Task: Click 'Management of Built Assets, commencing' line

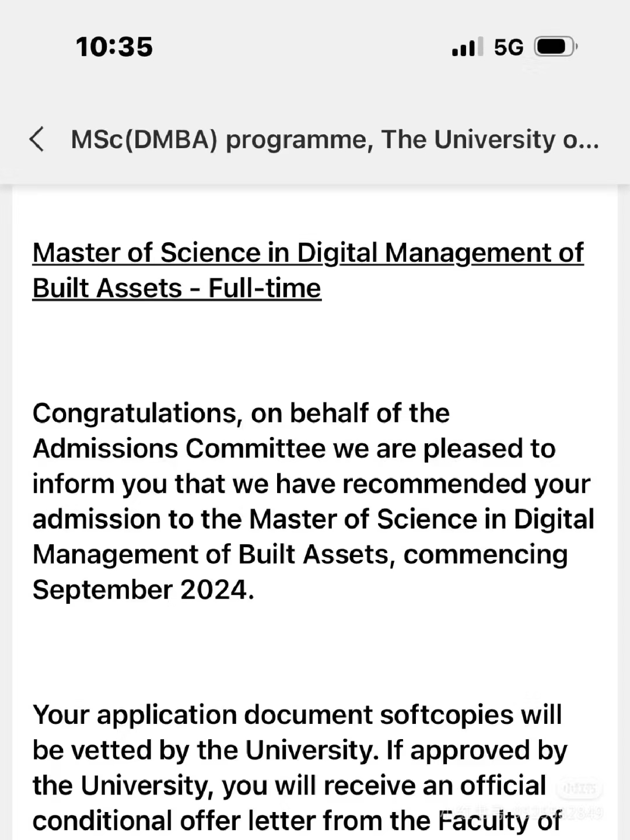Action: point(300,554)
